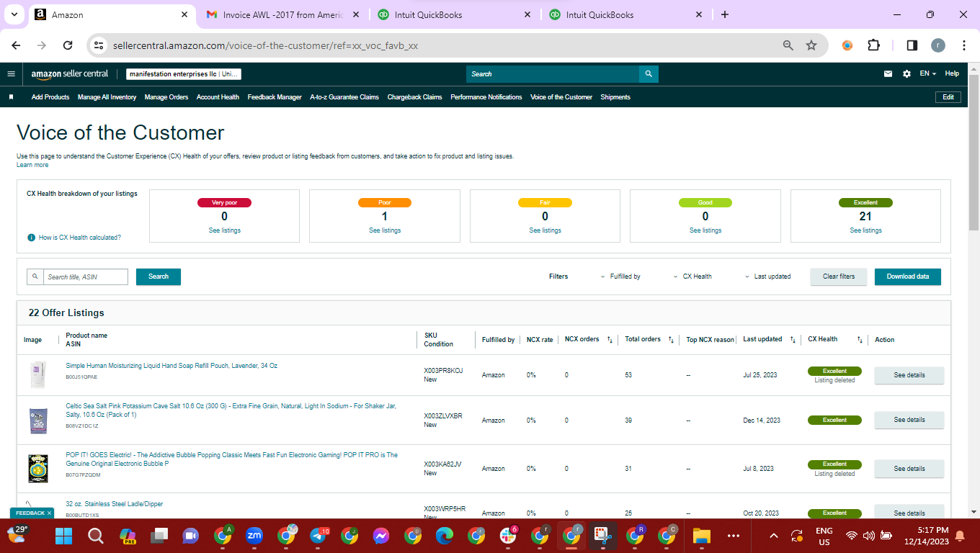The height and width of the screenshot is (553, 980).
Task: See details for the POP IT! listing
Action: tap(909, 469)
